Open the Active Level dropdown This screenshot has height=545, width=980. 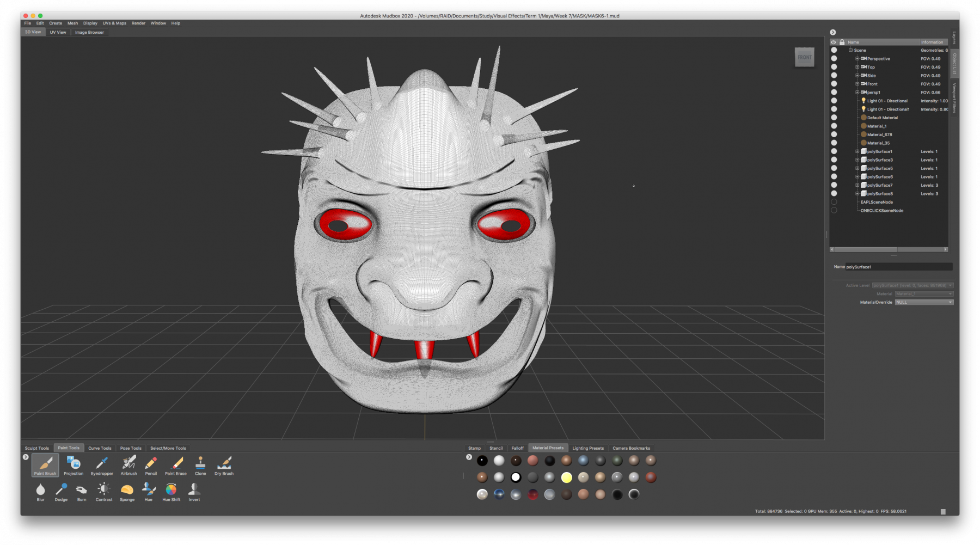tap(912, 285)
